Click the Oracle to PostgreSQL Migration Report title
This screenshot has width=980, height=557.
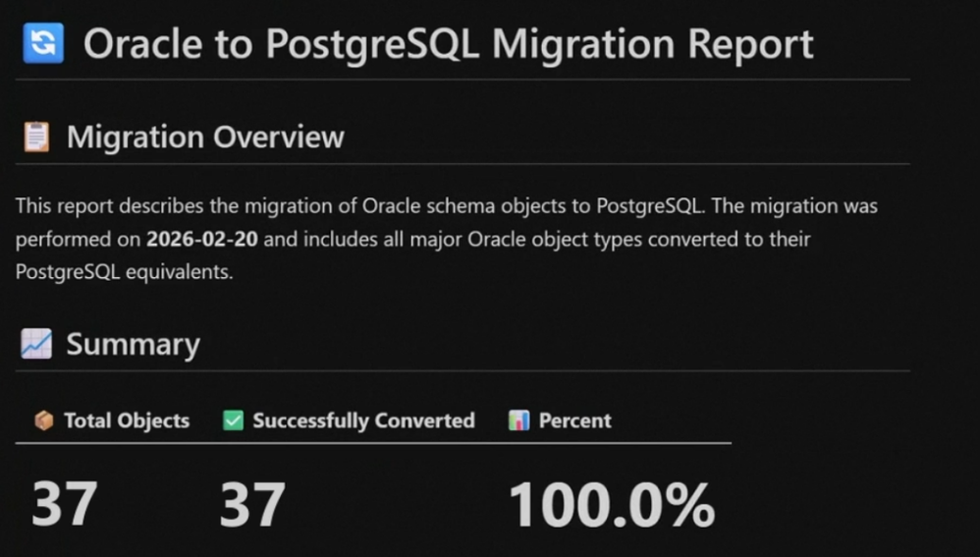tap(448, 44)
